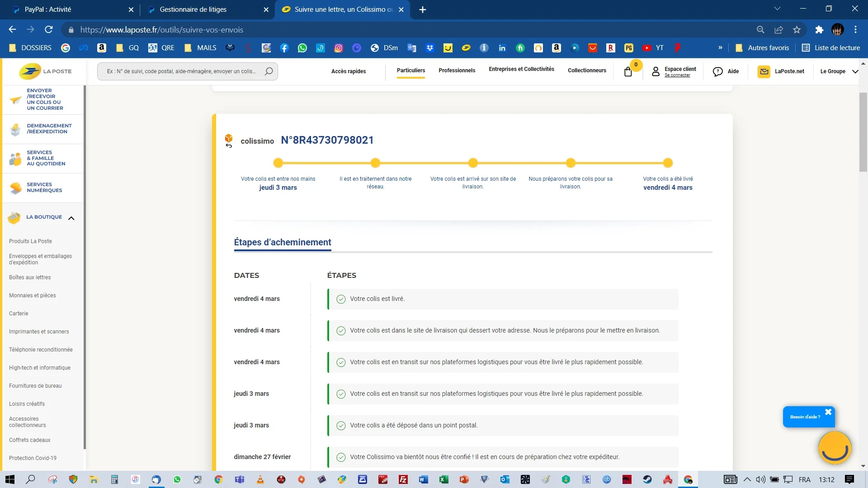
Task: Click the LaPoste.net mail envelope icon
Action: pos(764,71)
